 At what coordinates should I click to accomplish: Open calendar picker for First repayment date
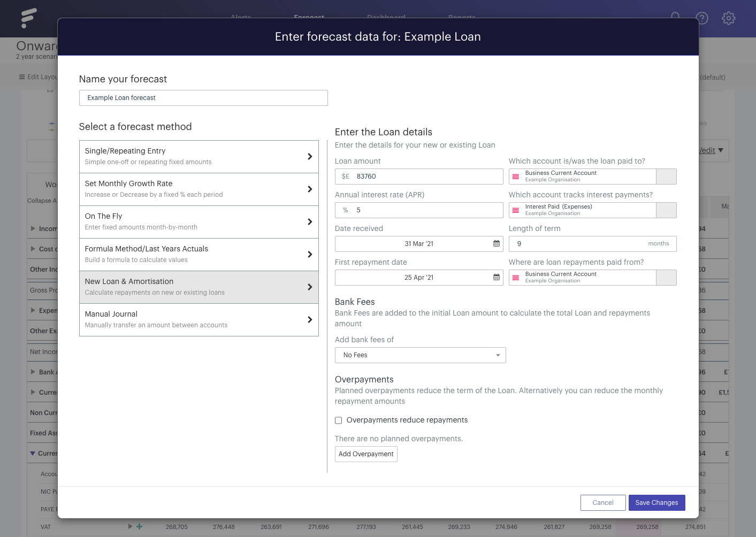pyautogui.click(x=497, y=277)
